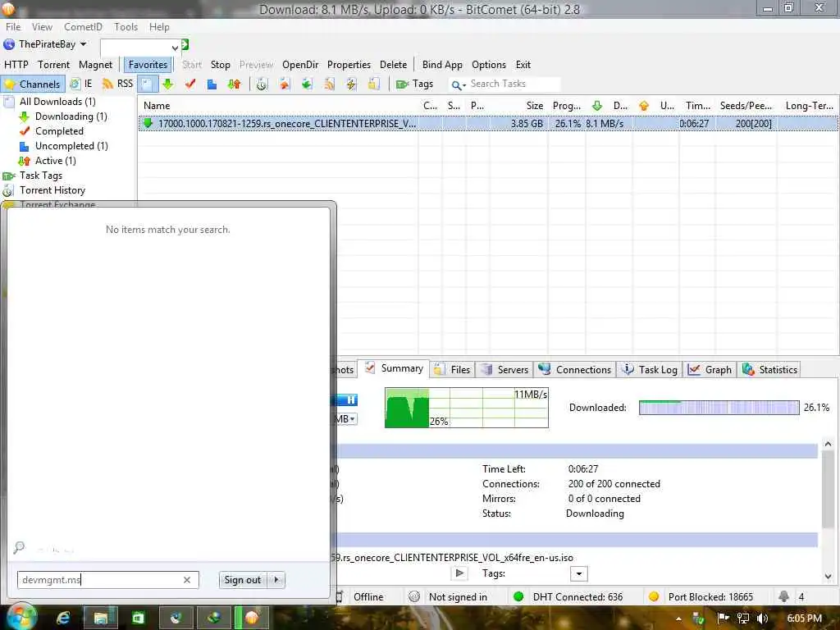Open Torrent History in sidebar

point(52,190)
